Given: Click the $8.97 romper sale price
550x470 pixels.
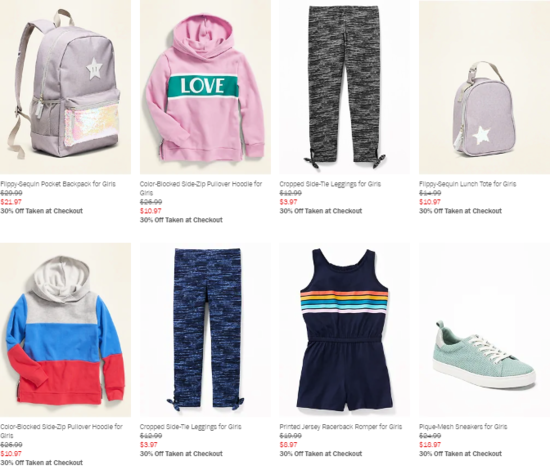Looking at the screenshot, I should click(288, 445).
